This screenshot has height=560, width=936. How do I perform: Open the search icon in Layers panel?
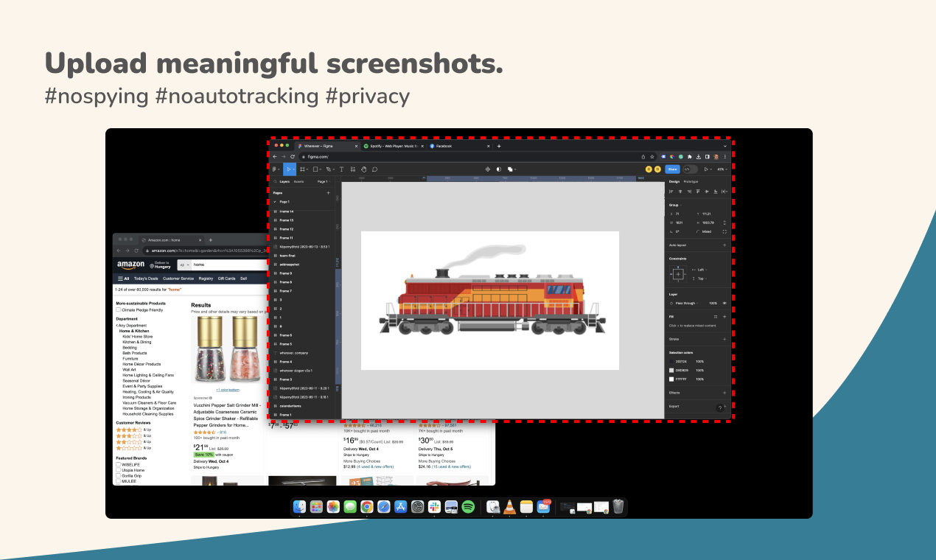coord(275,181)
